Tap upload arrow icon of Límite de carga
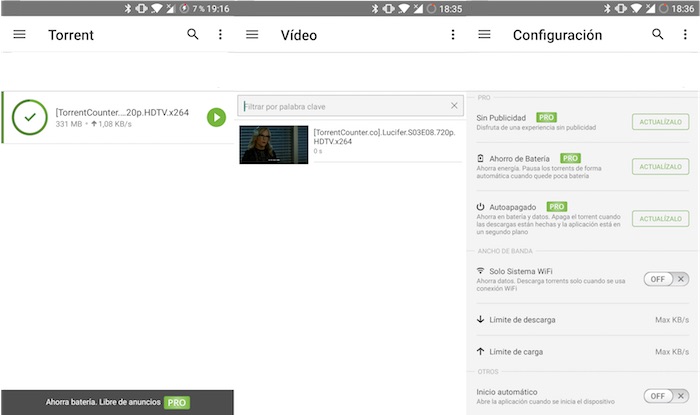 [x=480, y=351]
